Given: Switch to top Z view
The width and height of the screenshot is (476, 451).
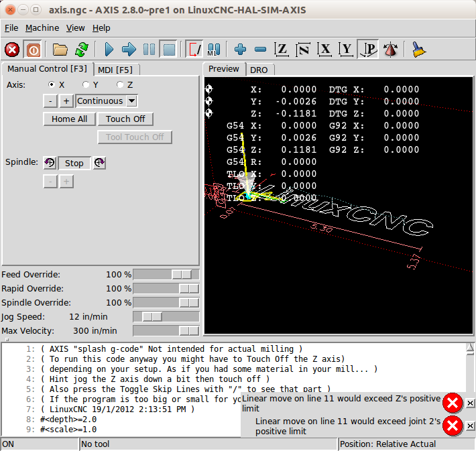Looking at the screenshot, I should [282, 50].
